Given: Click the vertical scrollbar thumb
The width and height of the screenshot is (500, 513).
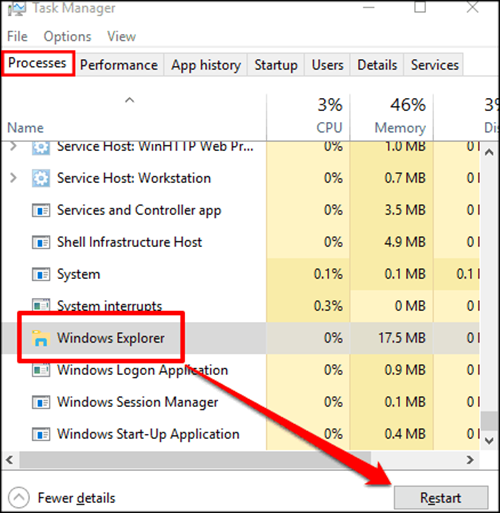Looking at the screenshot, I should (x=489, y=421).
